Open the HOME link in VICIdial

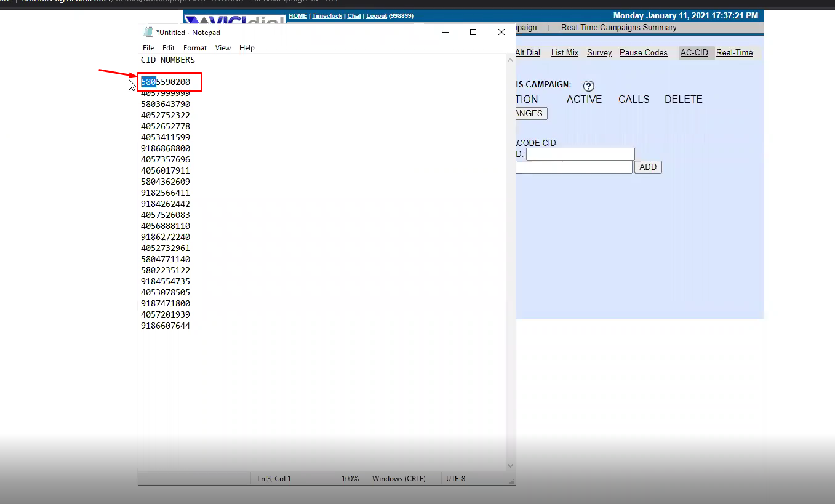pos(298,16)
